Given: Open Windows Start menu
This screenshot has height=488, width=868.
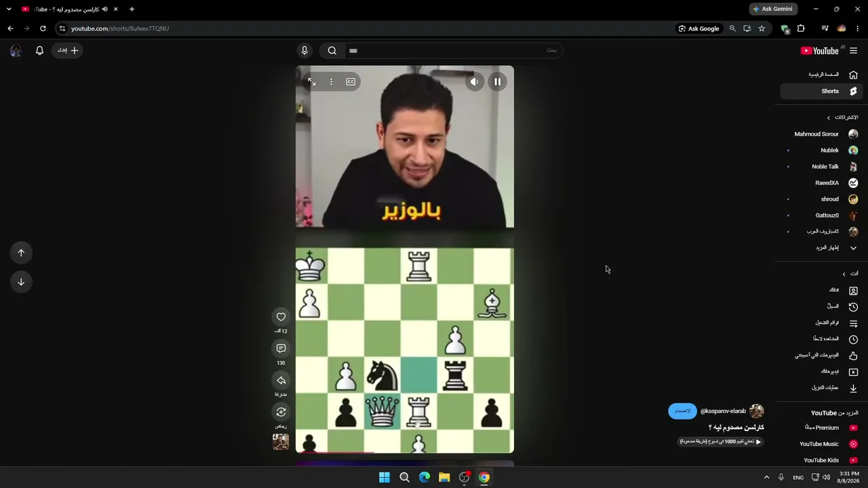Looking at the screenshot, I should 384,477.
